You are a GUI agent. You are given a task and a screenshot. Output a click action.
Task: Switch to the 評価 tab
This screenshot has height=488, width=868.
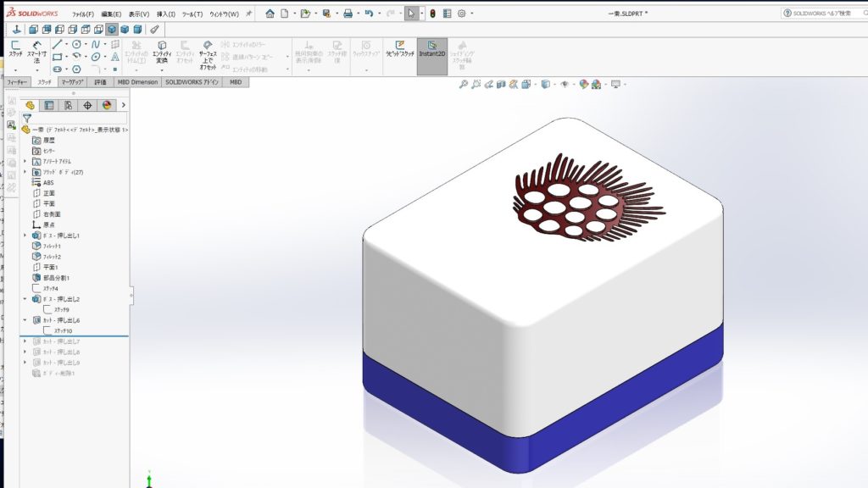100,82
